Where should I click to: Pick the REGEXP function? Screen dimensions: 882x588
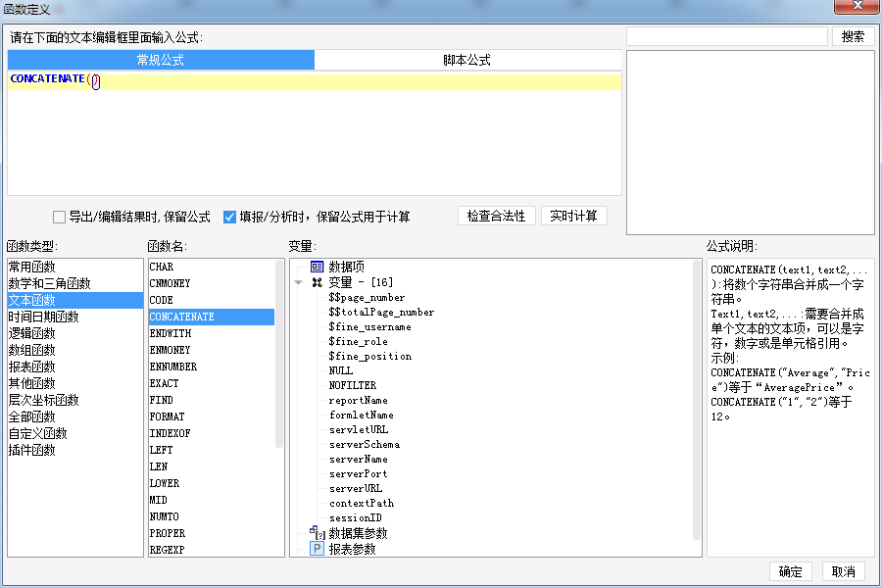pyautogui.click(x=212, y=550)
